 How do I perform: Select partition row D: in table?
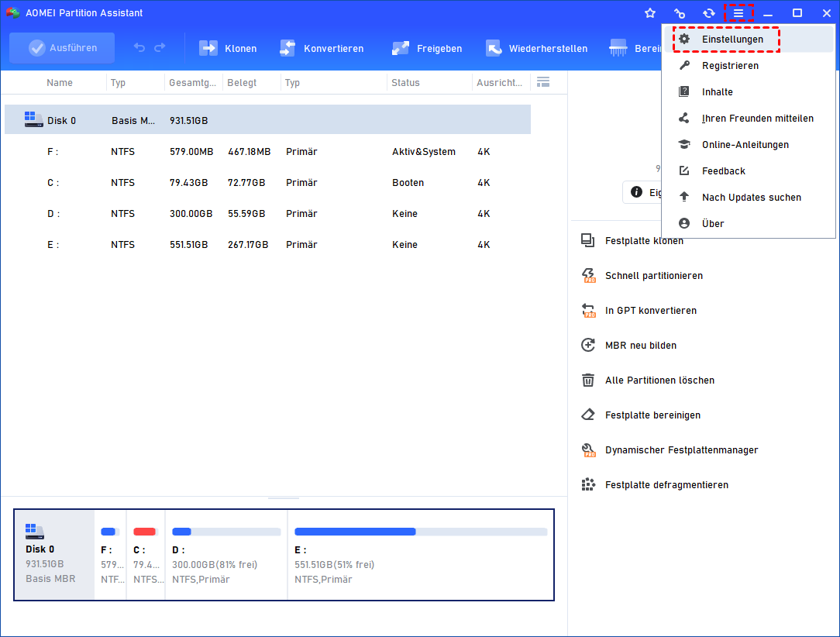coord(267,214)
